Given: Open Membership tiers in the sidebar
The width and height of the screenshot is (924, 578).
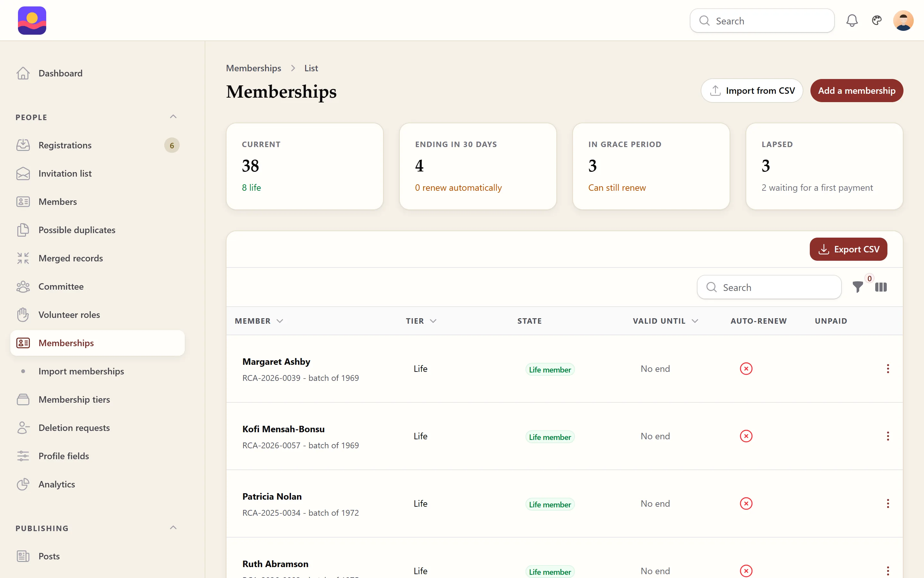Looking at the screenshot, I should point(97,399).
